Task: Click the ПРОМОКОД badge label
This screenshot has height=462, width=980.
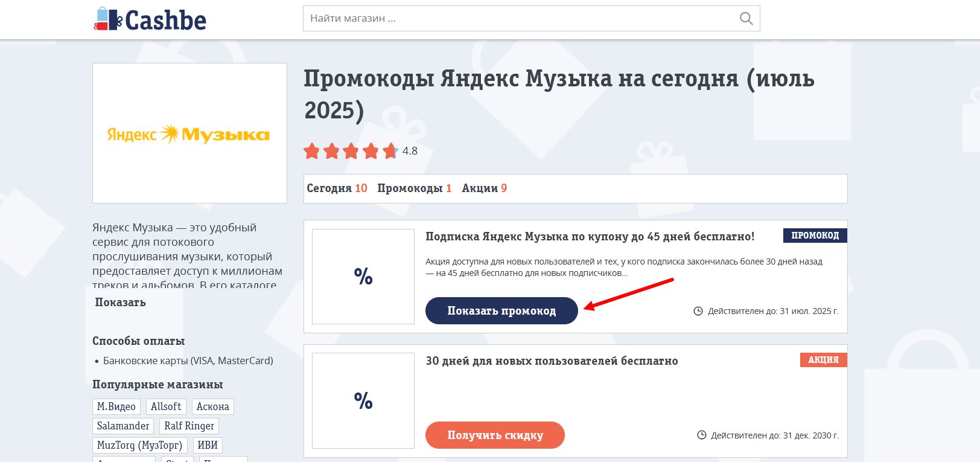Action: click(x=815, y=236)
